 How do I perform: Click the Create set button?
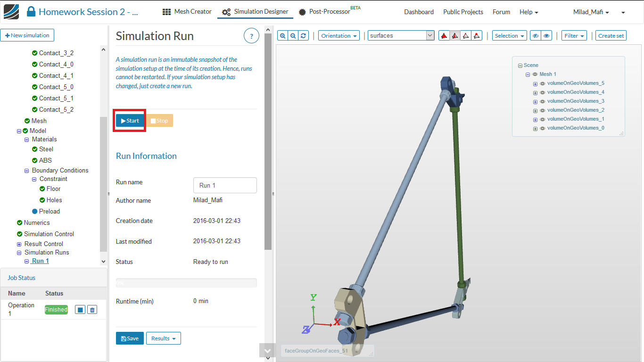(611, 35)
